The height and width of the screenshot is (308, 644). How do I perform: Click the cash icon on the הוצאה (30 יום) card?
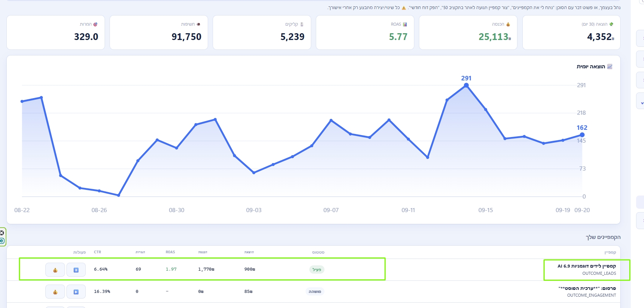tap(611, 24)
